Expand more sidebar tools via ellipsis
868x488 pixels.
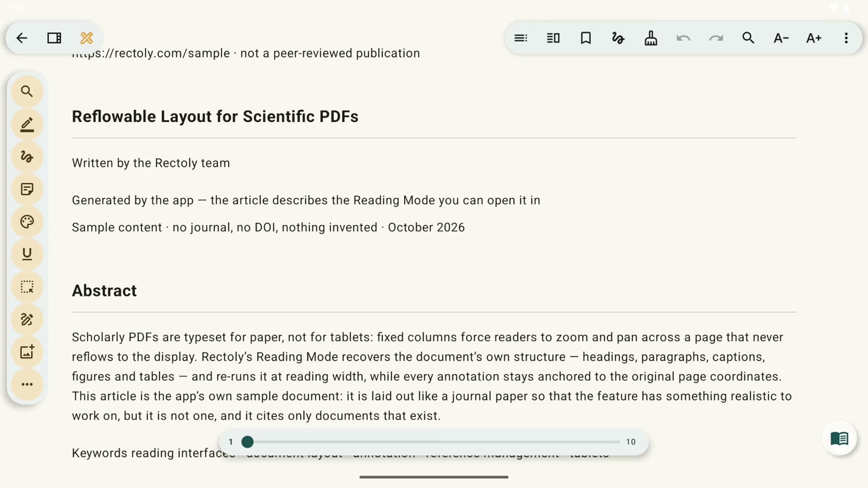click(x=27, y=384)
